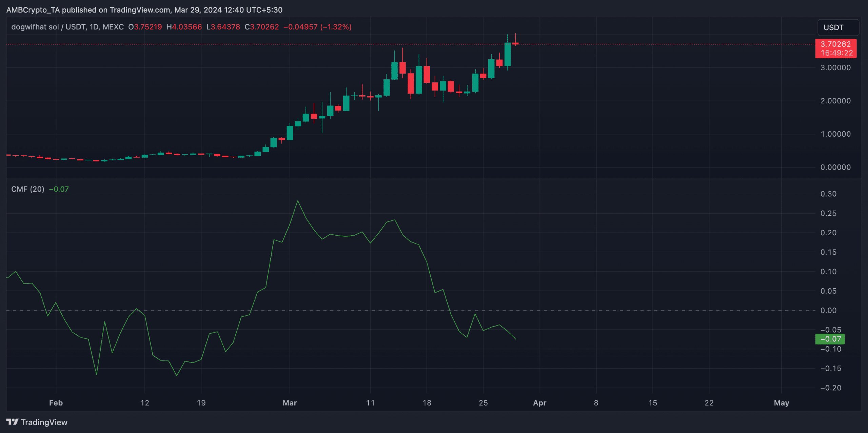868x433 pixels.
Task: Click the green -0.07 CMF value badge
Action: pyautogui.click(x=830, y=339)
